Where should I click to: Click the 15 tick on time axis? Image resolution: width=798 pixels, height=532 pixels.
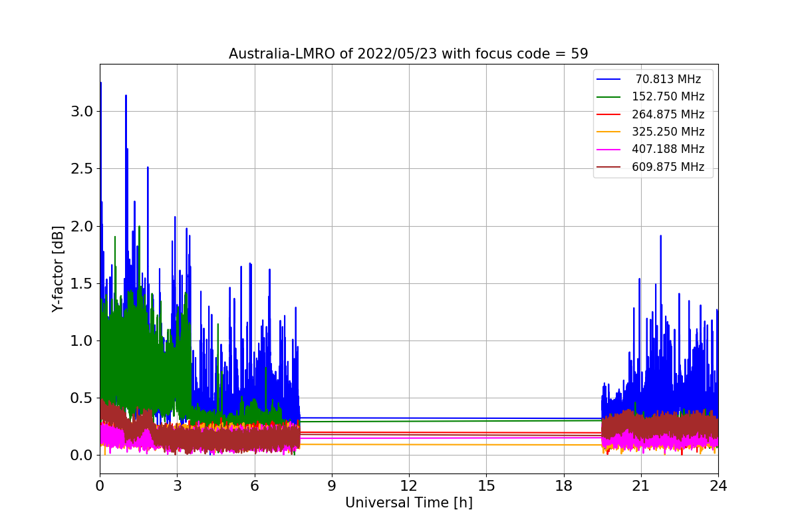pyautogui.click(x=486, y=486)
